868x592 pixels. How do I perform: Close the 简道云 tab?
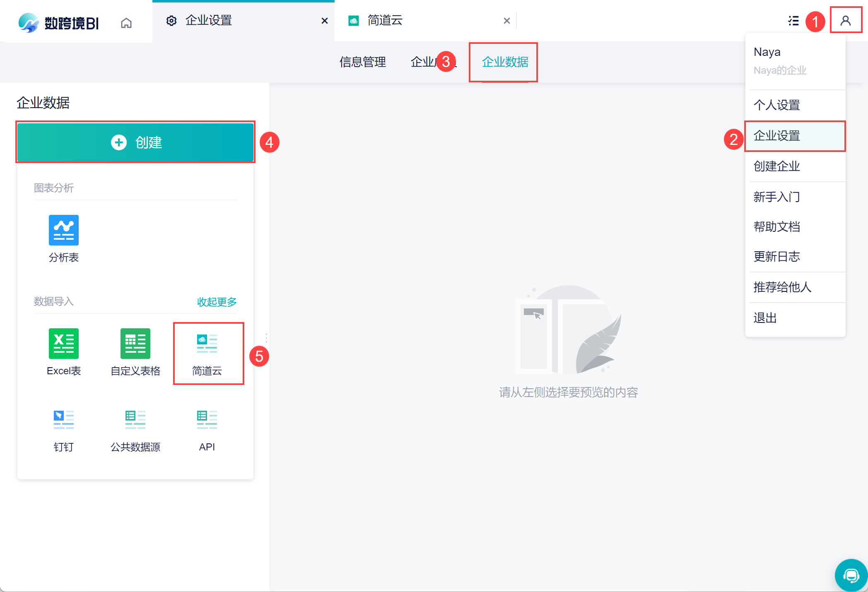click(x=506, y=21)
